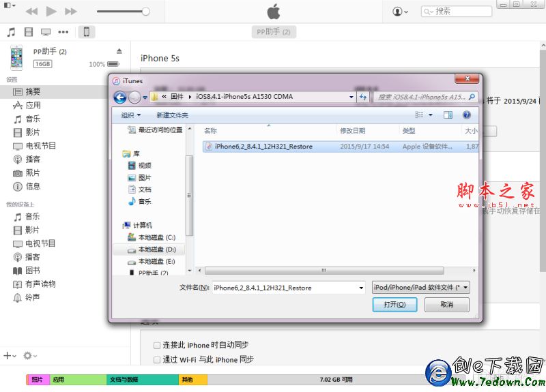The image size is (546, 392).
Task: Enable 通过 Wi-Fi 与此 iPhone 同步 checkbox
Action: point(157,360)
